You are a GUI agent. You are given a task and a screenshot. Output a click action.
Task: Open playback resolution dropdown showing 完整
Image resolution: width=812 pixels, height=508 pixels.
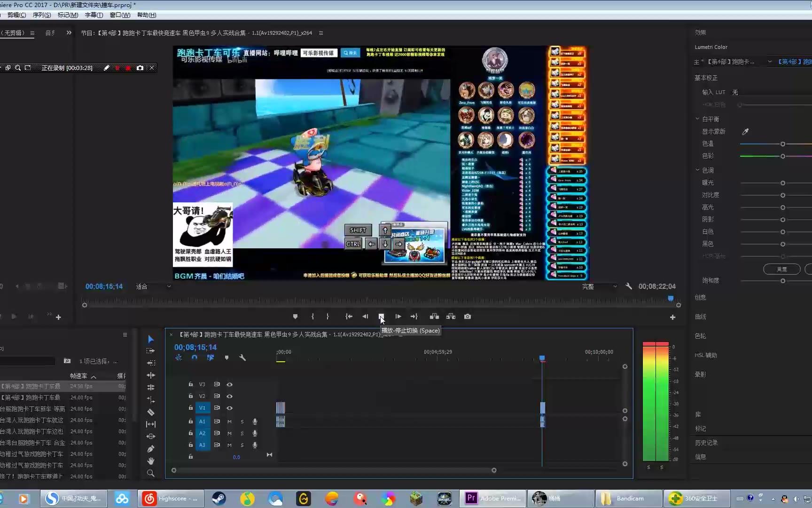pos(599,286)
